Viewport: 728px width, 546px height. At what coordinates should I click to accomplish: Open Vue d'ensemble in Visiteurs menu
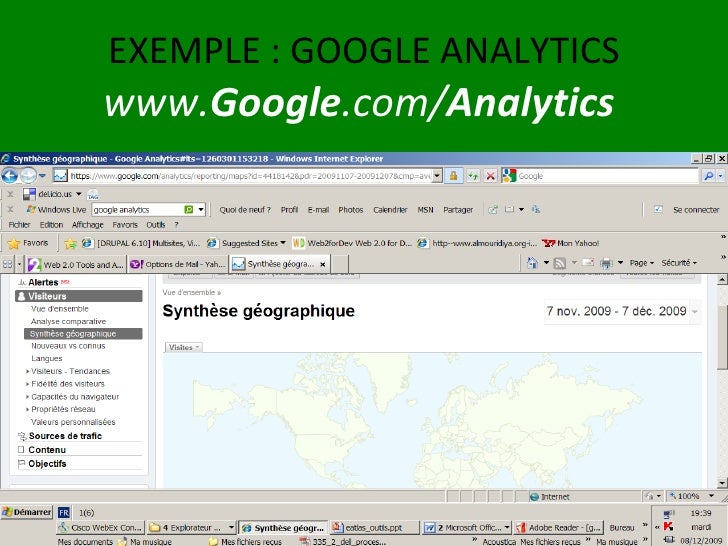point(59,309)
